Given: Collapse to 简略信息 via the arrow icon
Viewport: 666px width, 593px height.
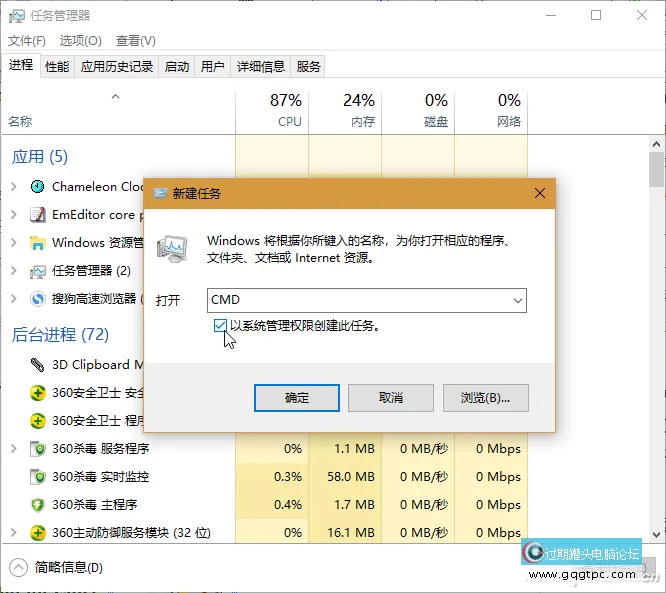Looking at the screenshot, I should click(x=18, y=568).
